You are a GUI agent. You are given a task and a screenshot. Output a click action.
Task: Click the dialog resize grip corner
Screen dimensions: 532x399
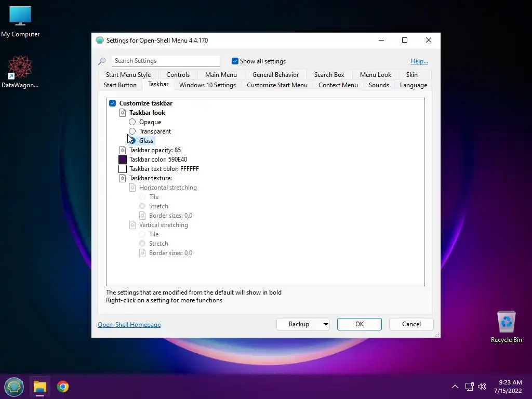[437, 335]
